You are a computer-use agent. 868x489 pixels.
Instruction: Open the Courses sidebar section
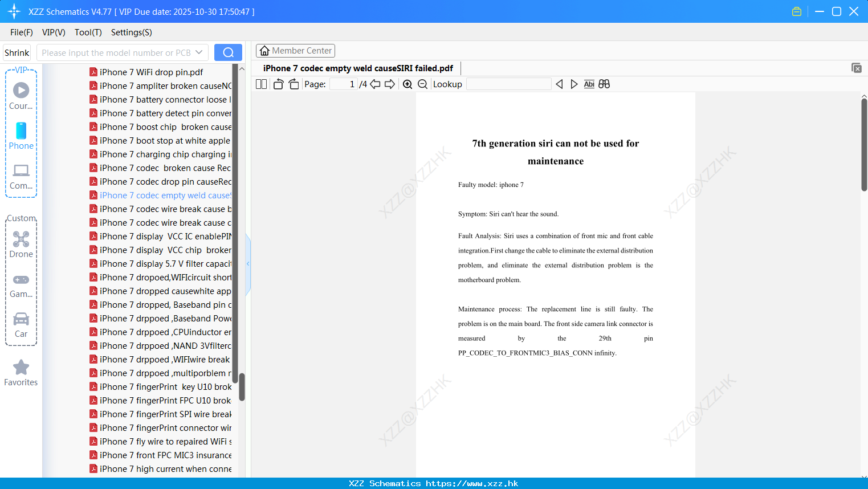(x=21, y=96)
